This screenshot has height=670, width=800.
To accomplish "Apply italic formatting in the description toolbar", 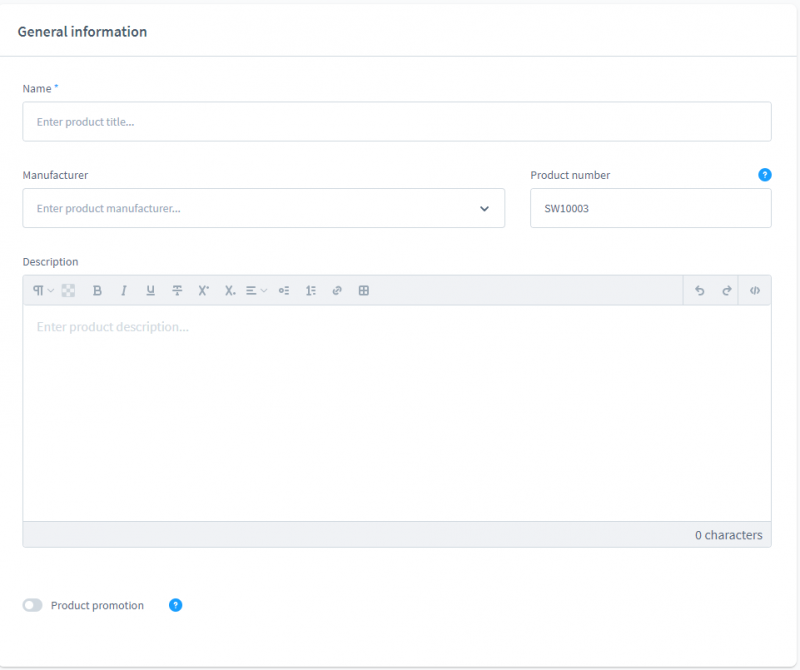I will 123,290.
